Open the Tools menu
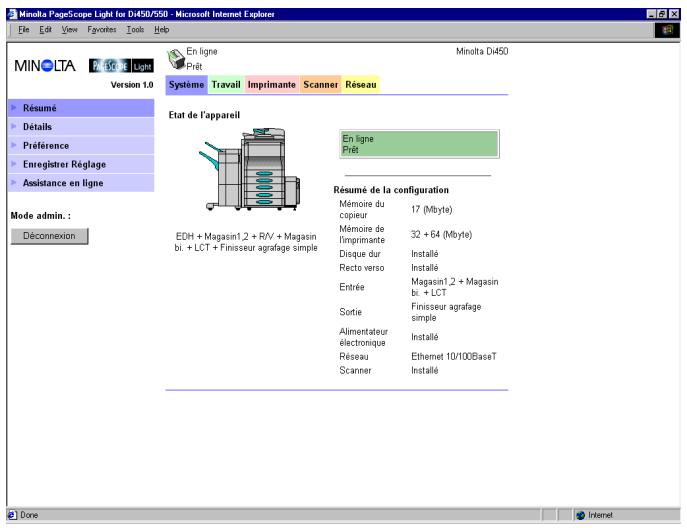687x528 pixels. click(x=135, y=30)
